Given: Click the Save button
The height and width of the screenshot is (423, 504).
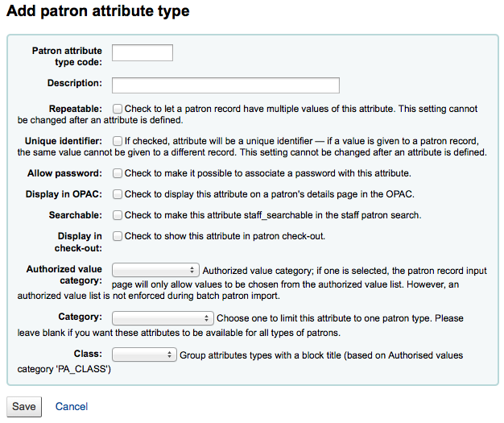Looking at the screenshot, I should [x=24, y=407].
